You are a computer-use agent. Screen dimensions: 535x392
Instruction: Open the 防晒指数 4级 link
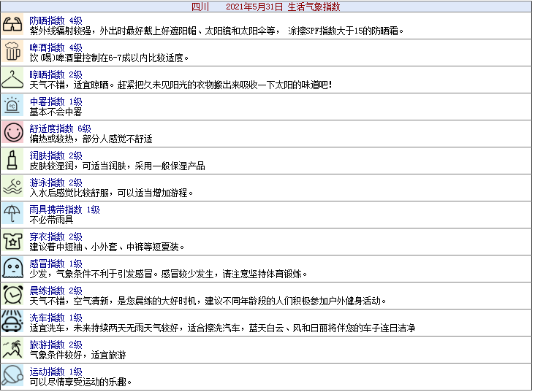(x=56, y=20)
